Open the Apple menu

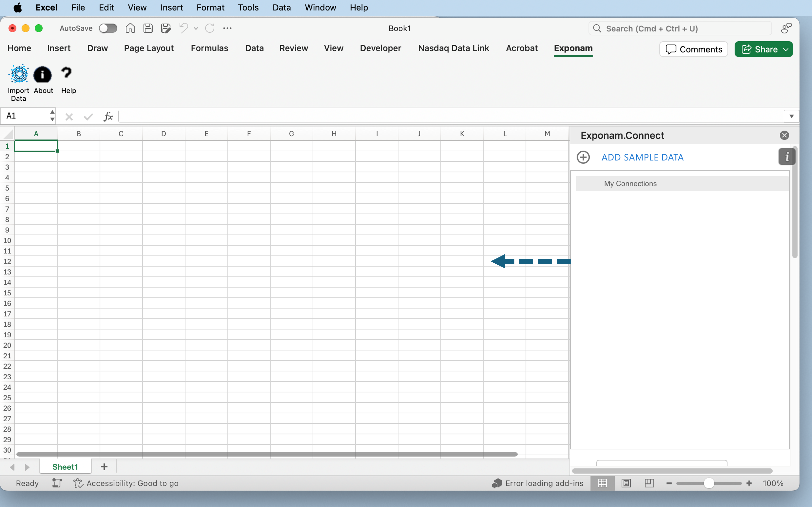(17, 7)
